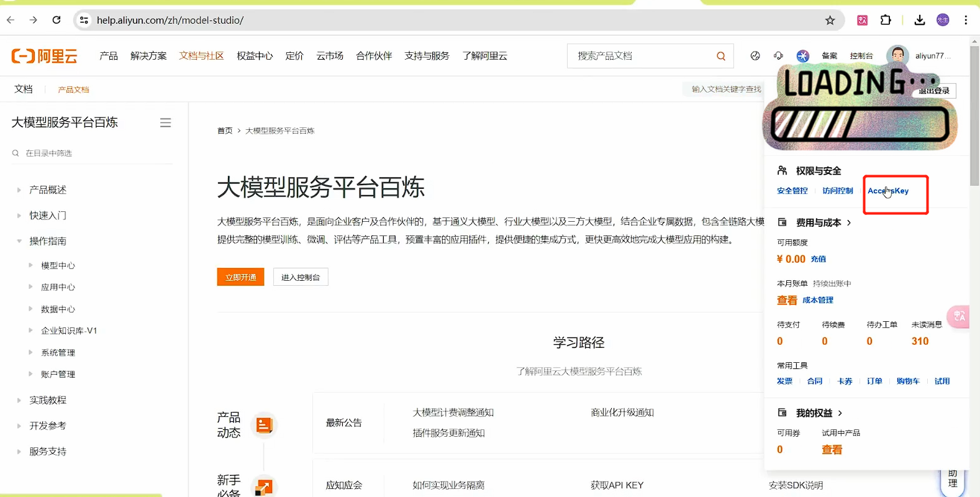Open the 解决方案 top menu
980x497 pixels.
point(148,56)
